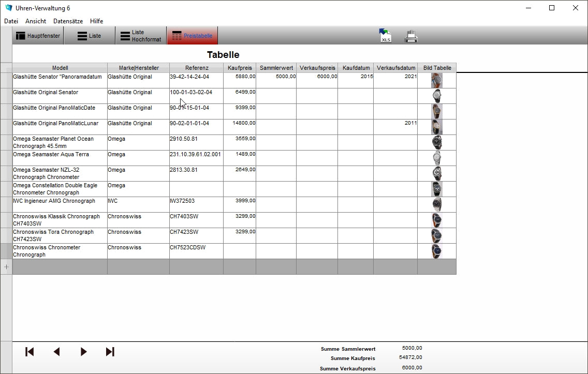Select Omega Seamaster Aqua Terra Kaufpreis cell
This screenshot has height=374, width=588.
coord(240,158)
